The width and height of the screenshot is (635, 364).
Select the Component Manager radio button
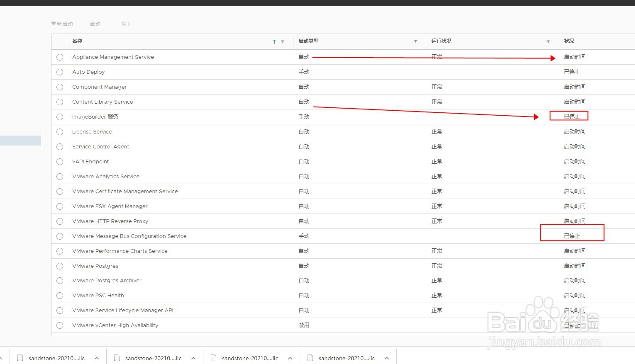coord(60,87)
